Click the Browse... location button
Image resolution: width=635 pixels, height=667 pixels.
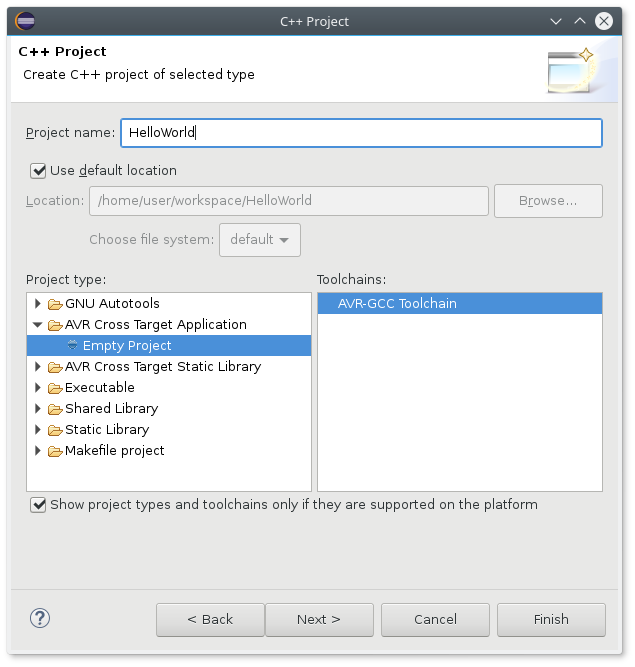click(548, 201)
